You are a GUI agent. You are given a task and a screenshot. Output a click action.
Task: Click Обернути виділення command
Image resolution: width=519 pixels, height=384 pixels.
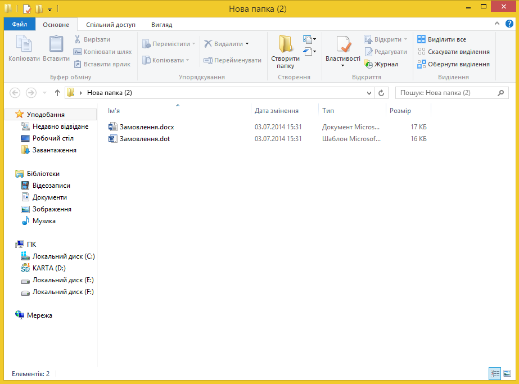[453, 64]
